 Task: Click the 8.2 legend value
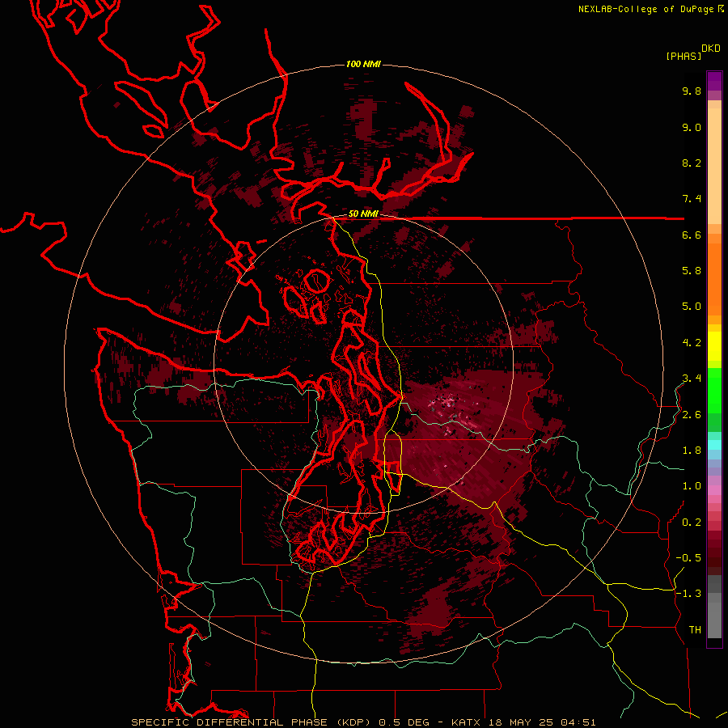(692, 163)
